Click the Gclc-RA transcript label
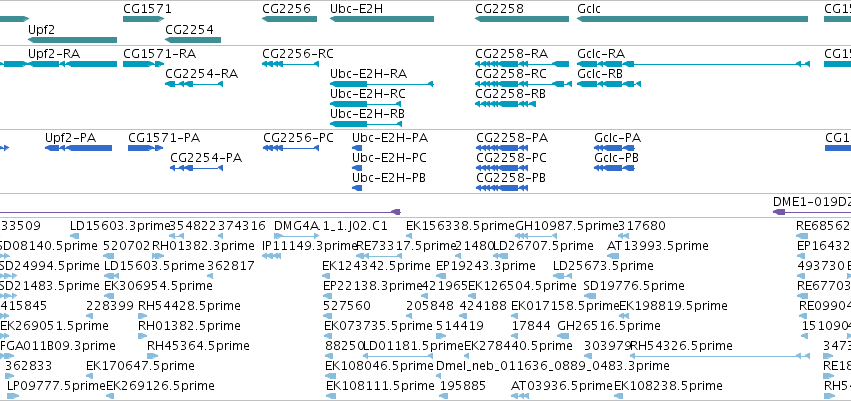Viewport: 851px width, 401px height. pyautogui.click(x=601, y=54)
